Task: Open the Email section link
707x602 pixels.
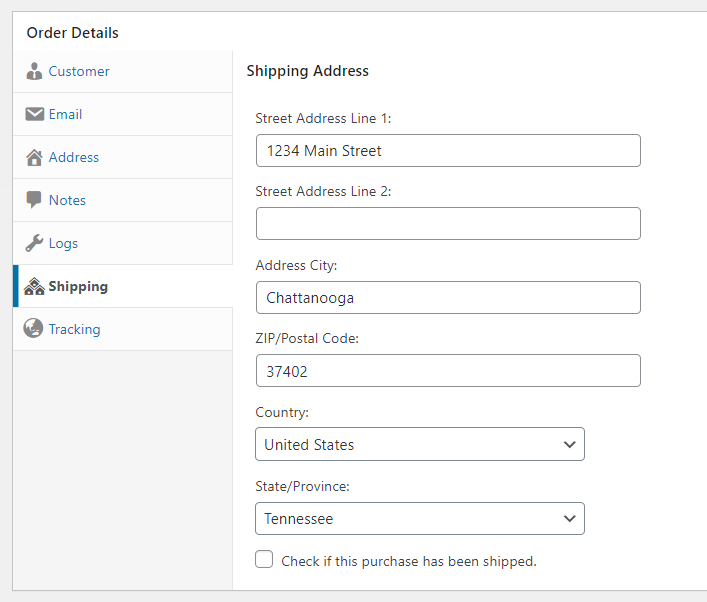Action: point(66,115)
